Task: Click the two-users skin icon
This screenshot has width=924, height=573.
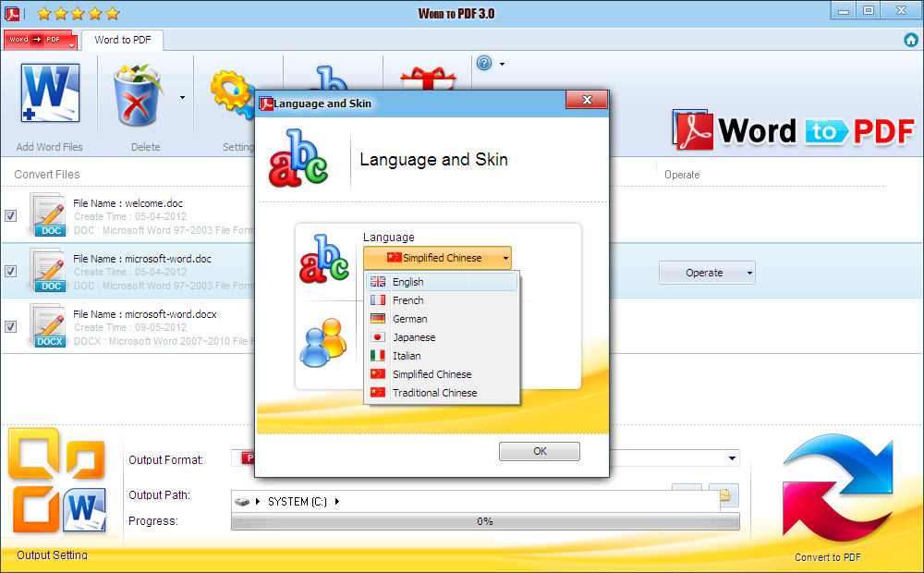Action: click(x=323, y=343)
